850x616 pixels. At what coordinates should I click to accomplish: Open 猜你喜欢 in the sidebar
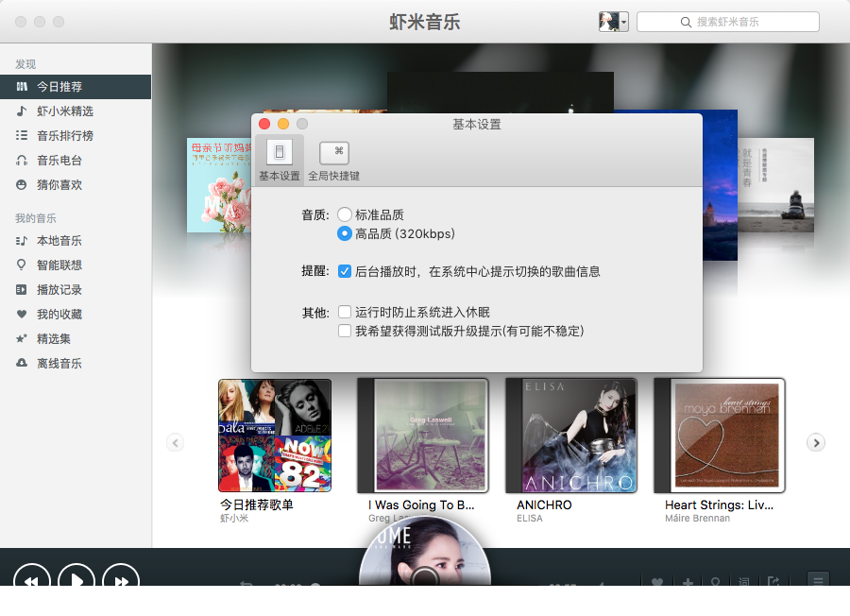[76, 185]
